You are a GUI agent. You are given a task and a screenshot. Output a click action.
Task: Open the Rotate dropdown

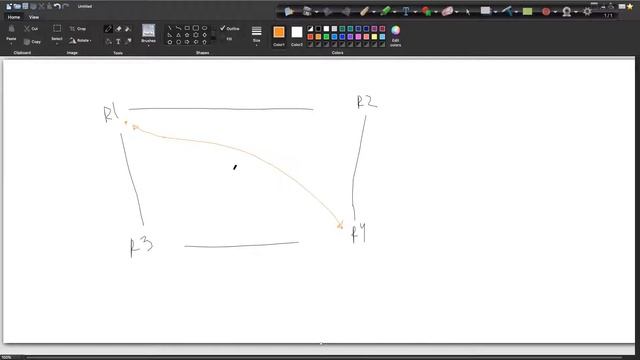pos(80,40)
